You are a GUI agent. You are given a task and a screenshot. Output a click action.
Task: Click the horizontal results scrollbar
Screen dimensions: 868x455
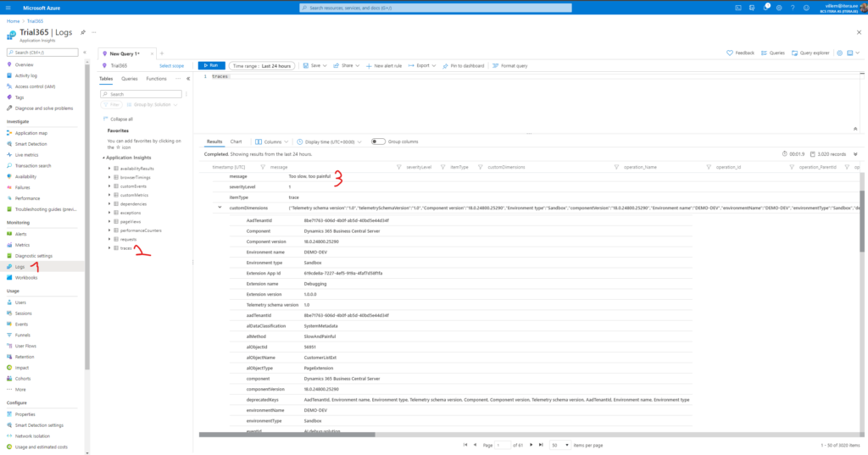pos(287,435)
